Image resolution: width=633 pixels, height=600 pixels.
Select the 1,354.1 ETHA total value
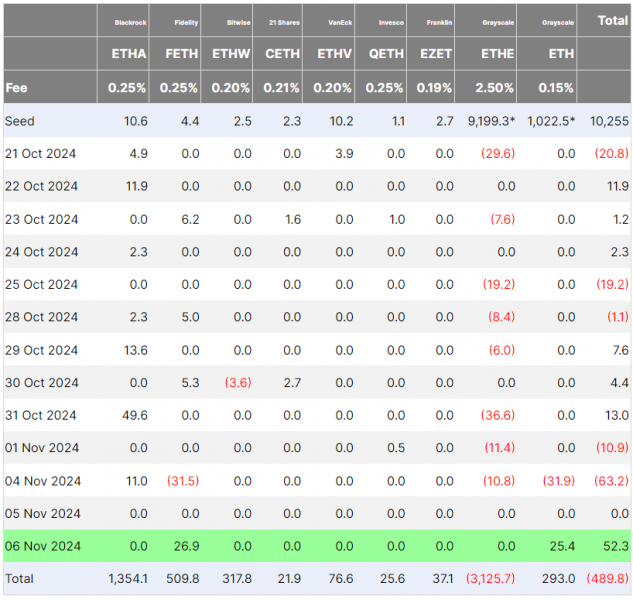(x=128, y=579)
